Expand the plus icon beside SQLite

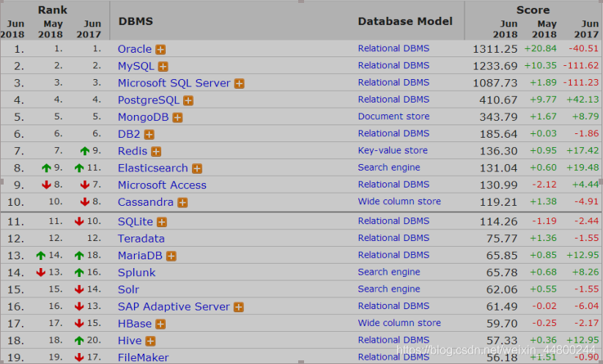[x=162, y=222]
